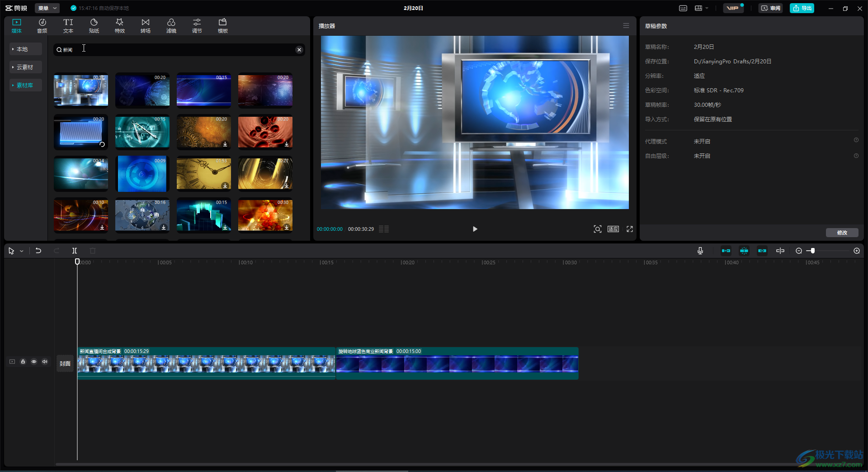The image size is (868, 472).
Task: Open the 调节 adjustment tab
Action: coord(197,26)
